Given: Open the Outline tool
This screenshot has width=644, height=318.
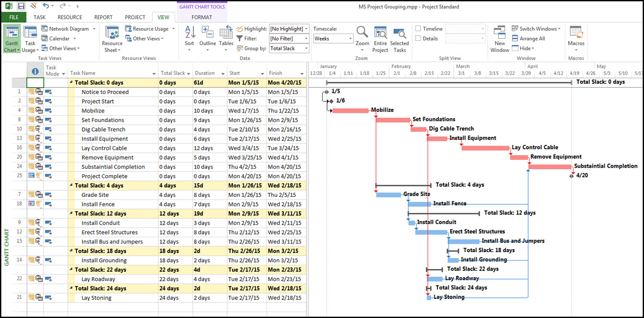Looking at the screenshot, I should click(x=208, y=34).
